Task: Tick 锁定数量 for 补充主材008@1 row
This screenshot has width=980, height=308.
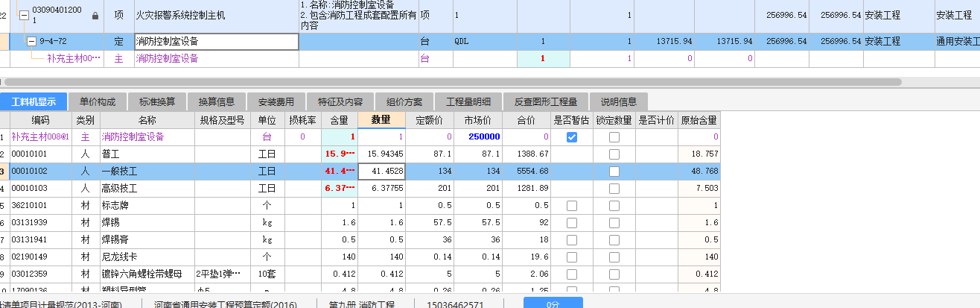Action: pos(614,137)
